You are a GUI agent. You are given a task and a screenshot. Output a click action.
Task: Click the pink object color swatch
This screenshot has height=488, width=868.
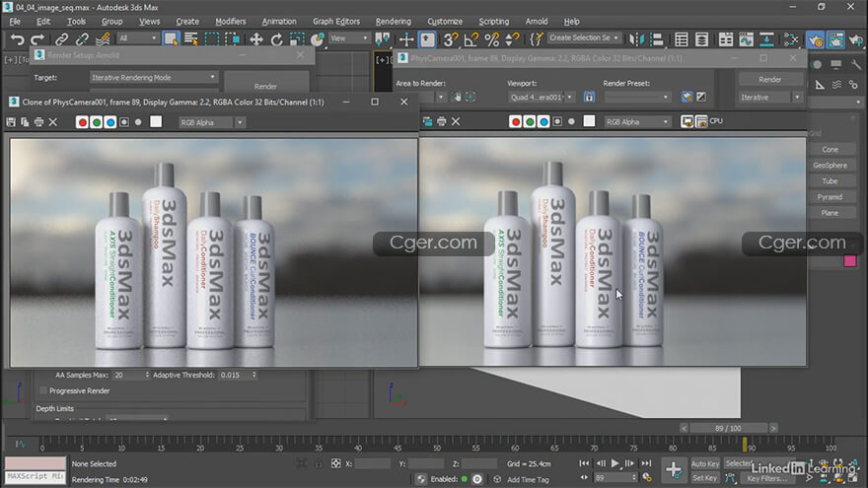click(x=849, y=261)
